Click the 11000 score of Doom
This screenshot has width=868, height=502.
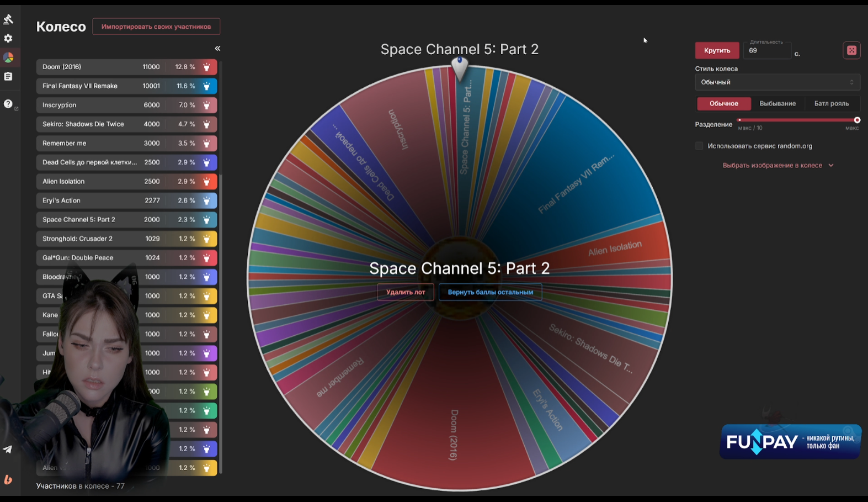[151, 67]
